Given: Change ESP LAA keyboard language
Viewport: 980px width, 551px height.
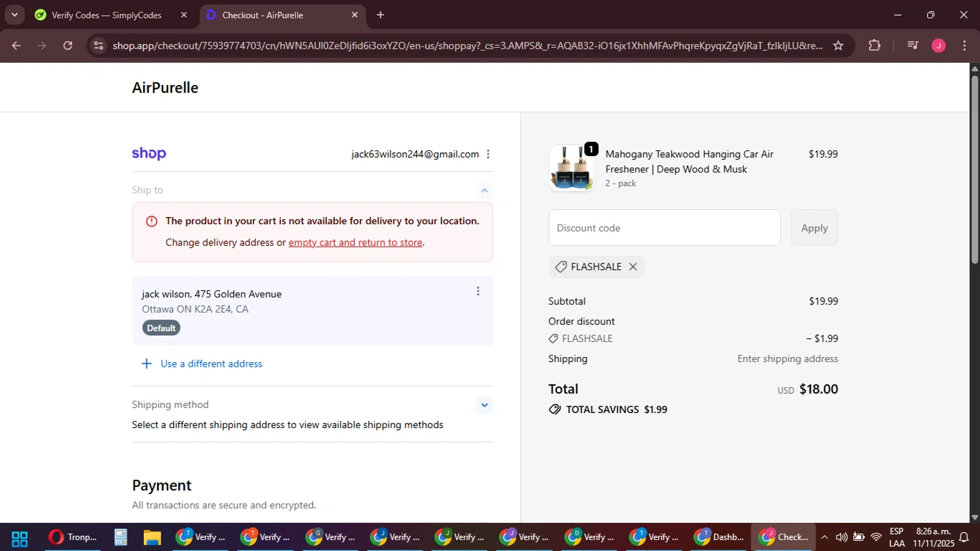Looking at the screenshot, I should (x=897, y=537).
